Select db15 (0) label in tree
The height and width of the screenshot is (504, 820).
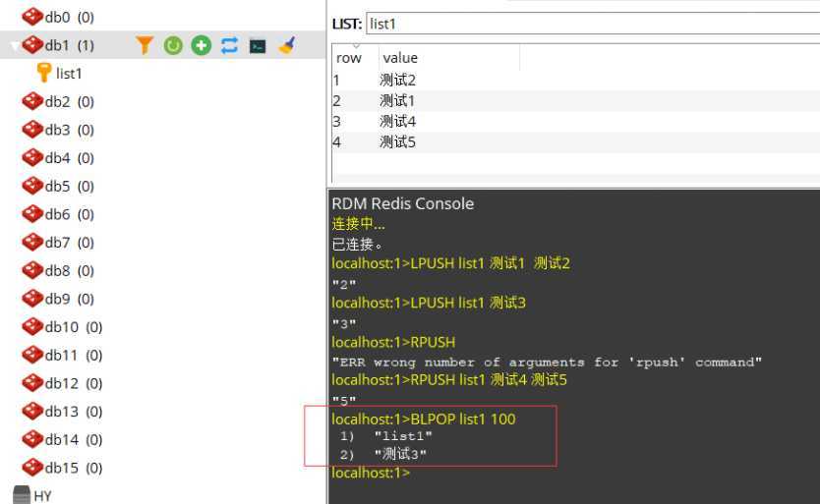point(74,469)
